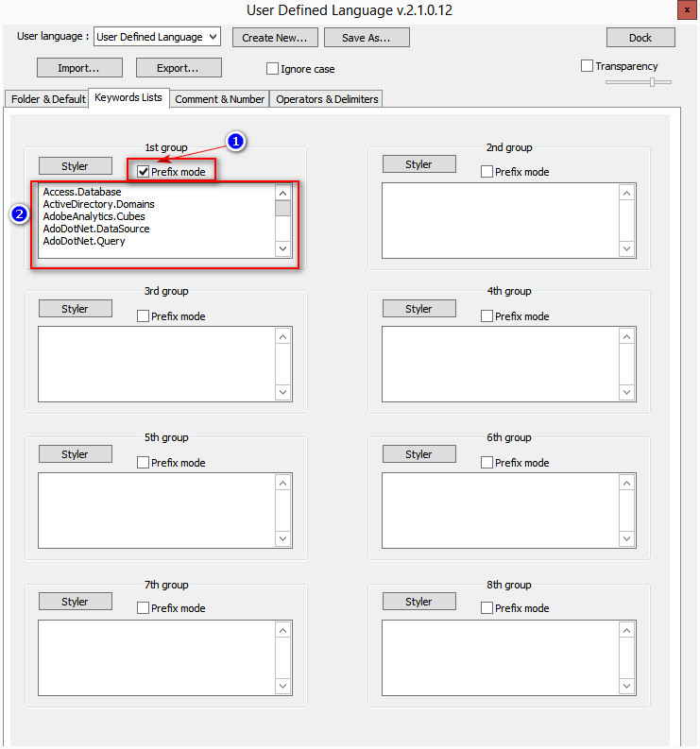
Task: Click the Save As... button
Action: click(367, 37)
